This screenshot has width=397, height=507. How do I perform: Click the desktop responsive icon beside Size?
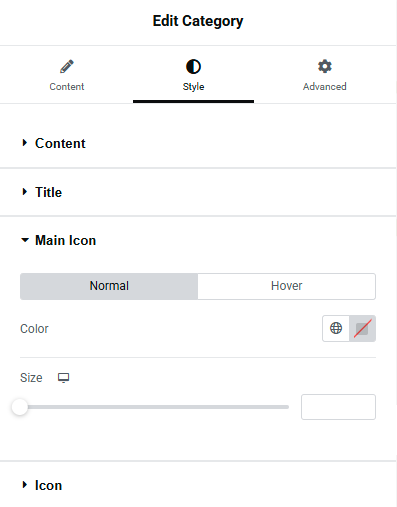click(x=63, y=378)
